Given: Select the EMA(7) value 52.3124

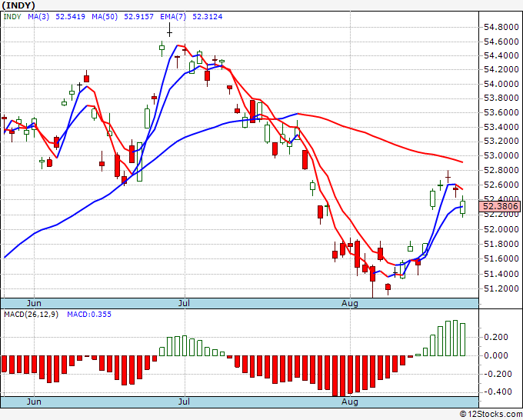Looking at the screenshot, I should pyautogui.click(x=207, y=17).
